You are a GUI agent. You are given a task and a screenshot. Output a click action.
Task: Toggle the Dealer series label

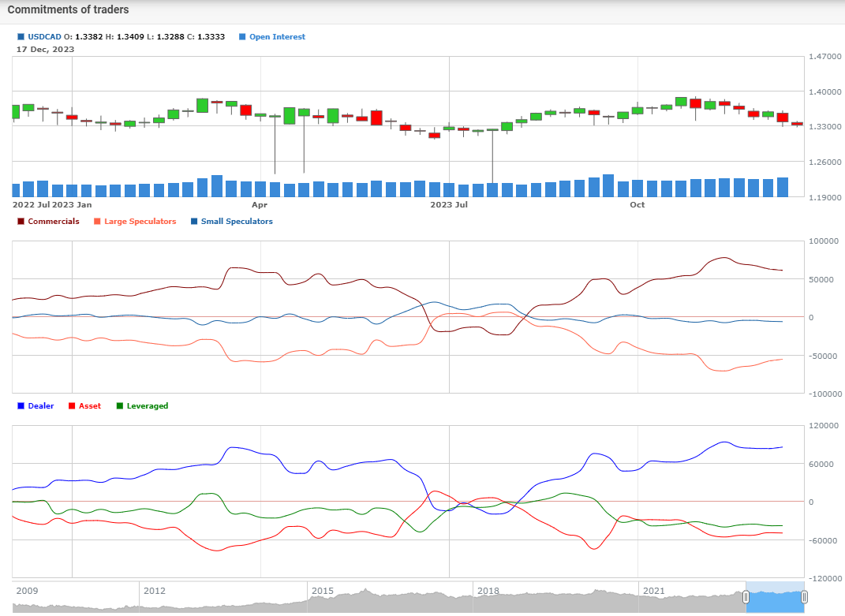click(x=41, y=406)
